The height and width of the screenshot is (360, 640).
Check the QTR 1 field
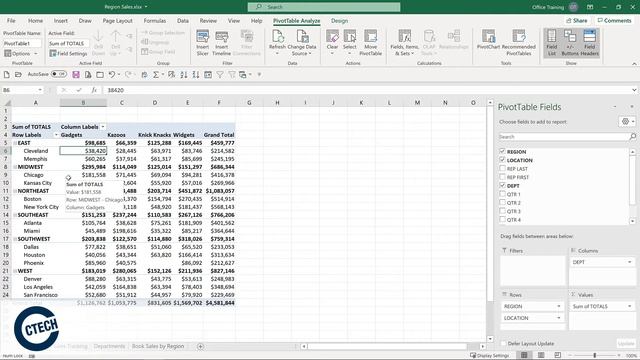tap(502, 194)
